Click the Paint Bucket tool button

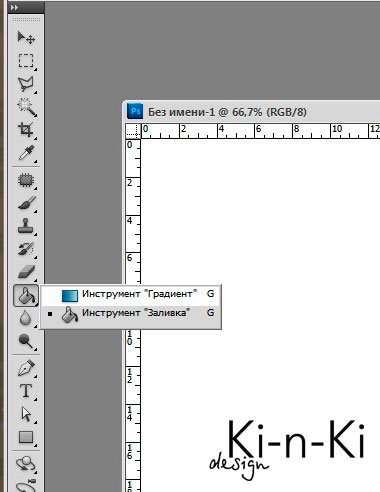26,296
